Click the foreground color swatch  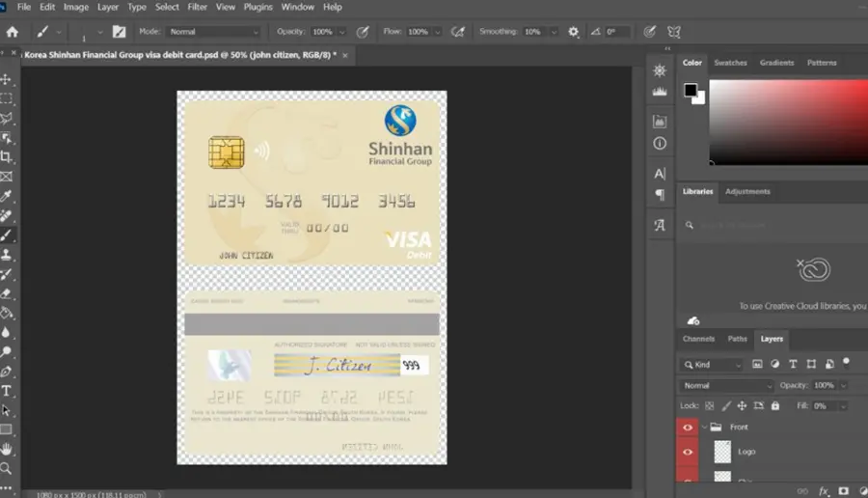coord(690,90)
